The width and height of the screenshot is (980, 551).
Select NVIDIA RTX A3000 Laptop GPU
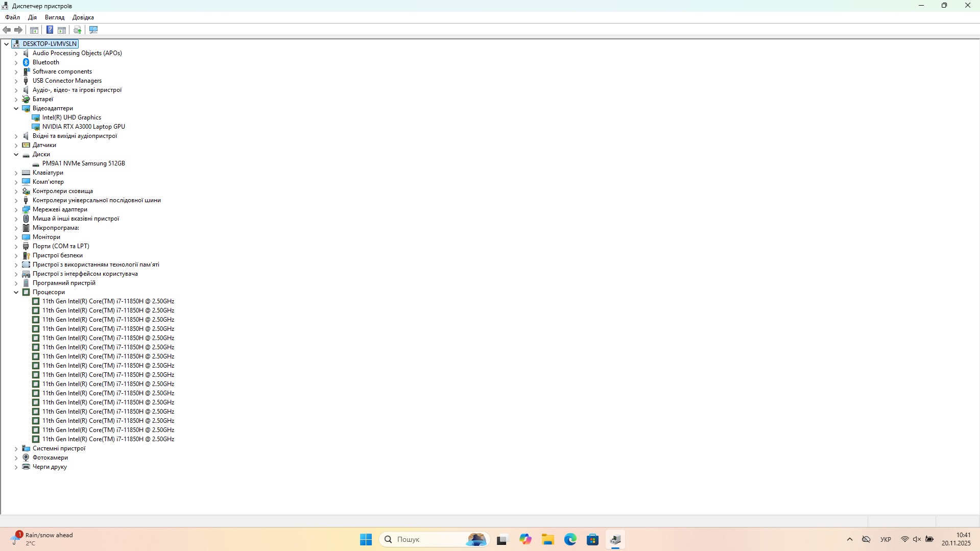[83, 127]
